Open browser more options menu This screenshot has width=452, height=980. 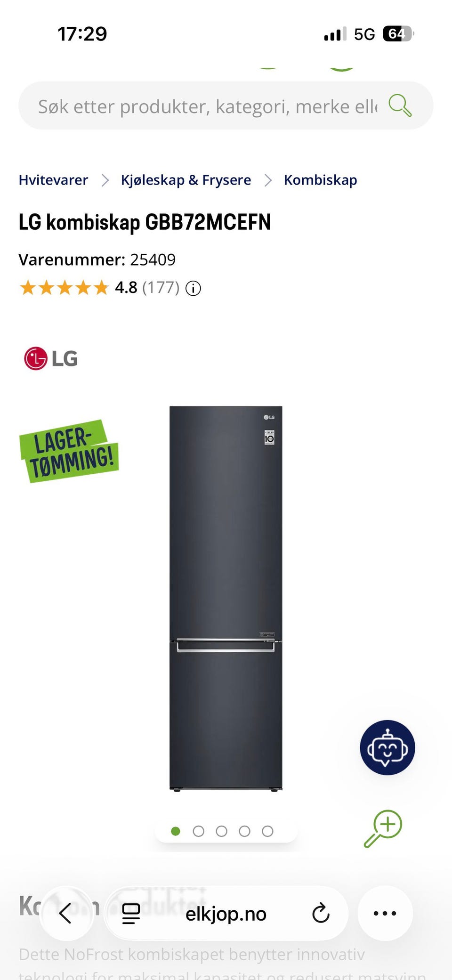coord(385,913)
